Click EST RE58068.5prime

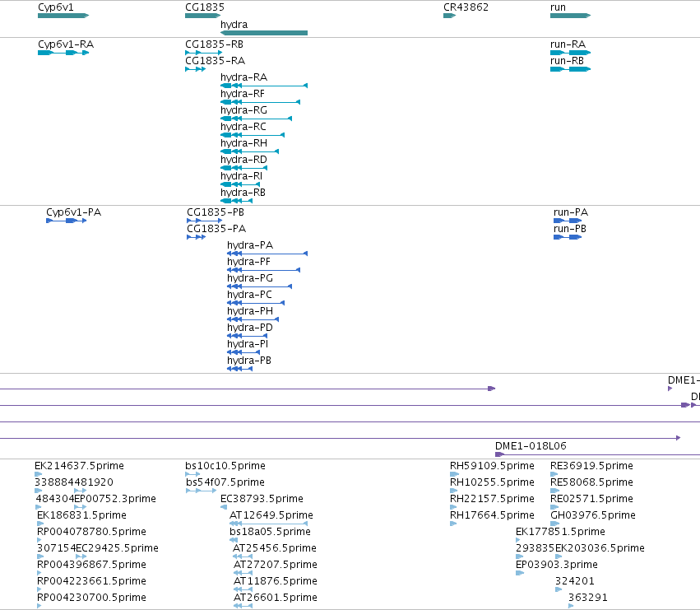point(591,482)
